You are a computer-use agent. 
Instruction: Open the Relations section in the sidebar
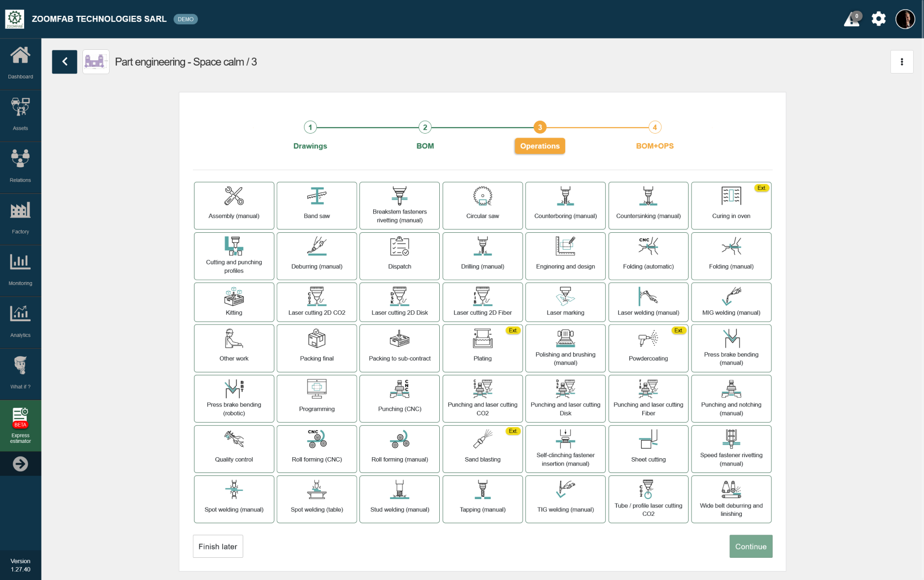coord(20,167)
